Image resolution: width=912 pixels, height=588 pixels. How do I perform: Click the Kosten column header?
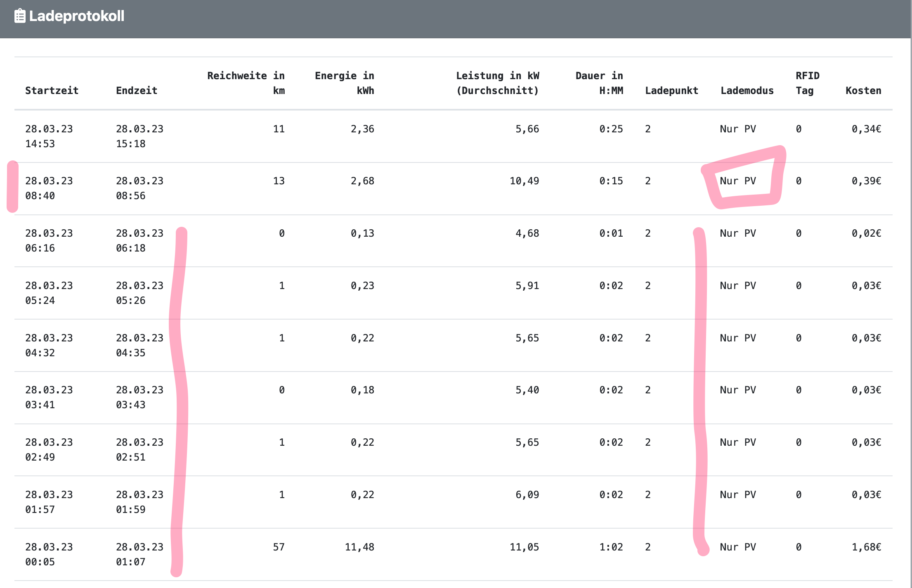[863, 91]
